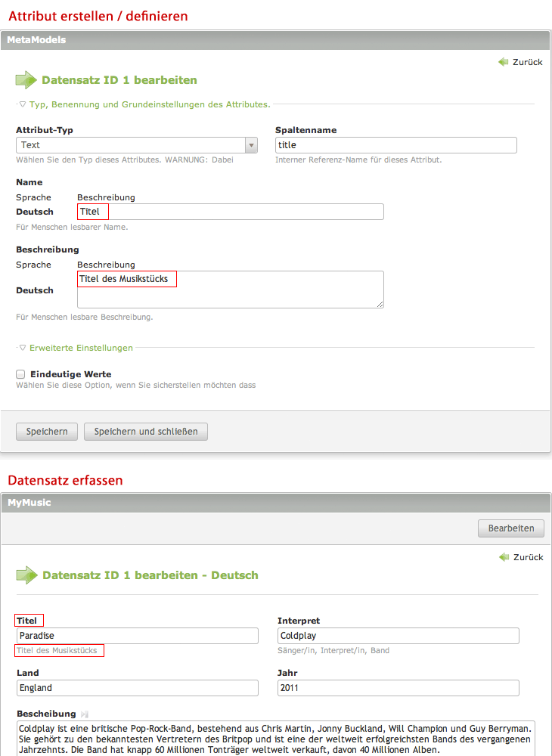
Task: Collapse the 'Typ, Benennung und Grundeinstellungen' section
Action: [x=23, y=104]
